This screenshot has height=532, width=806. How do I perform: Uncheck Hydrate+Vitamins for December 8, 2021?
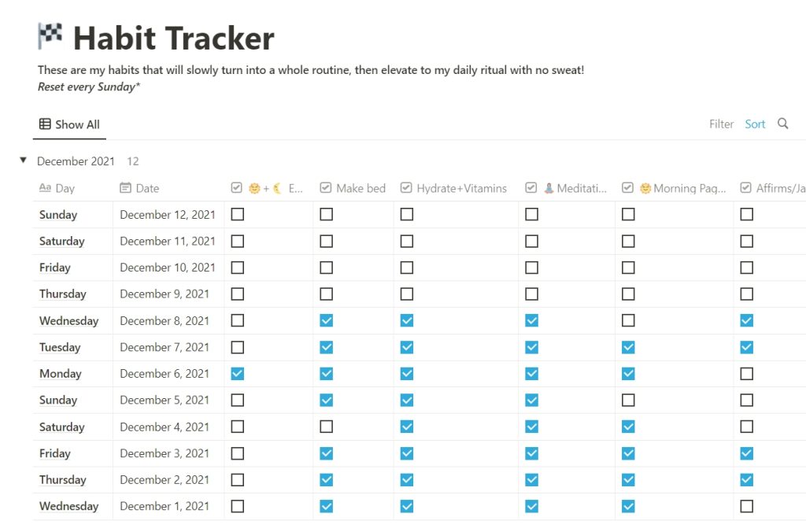pyautogui.click(x=407, y=321)
